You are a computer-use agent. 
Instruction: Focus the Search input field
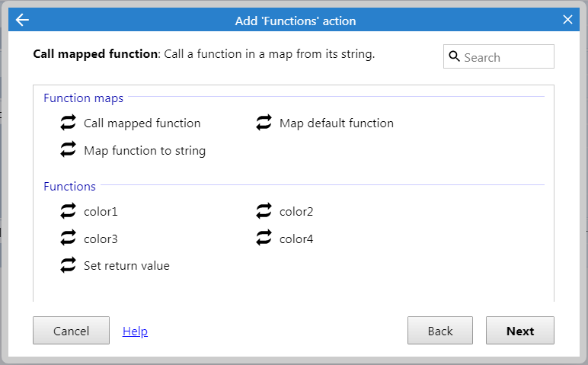(499, 56)
